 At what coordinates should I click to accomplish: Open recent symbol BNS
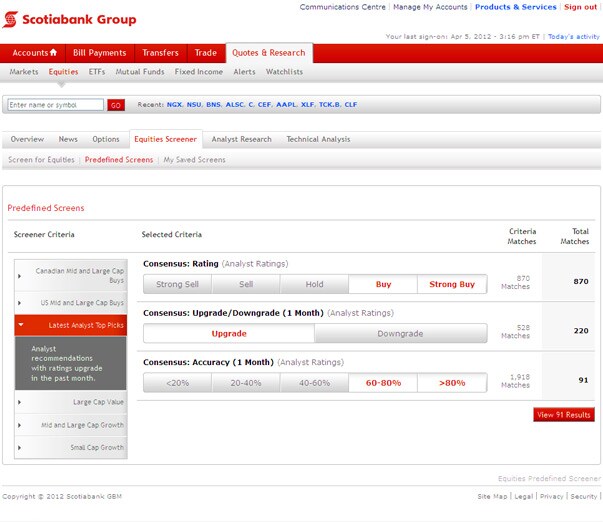tap(213, 105)
